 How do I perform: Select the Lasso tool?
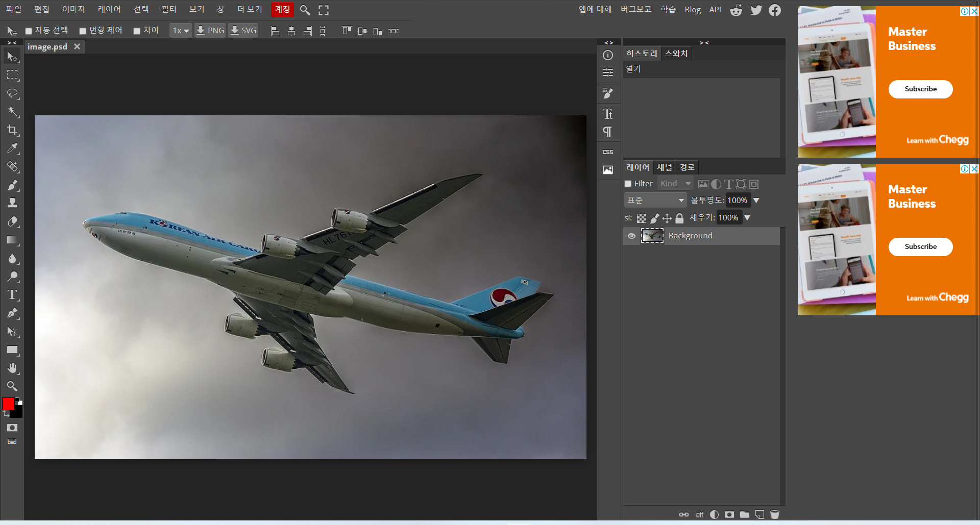pos(12,93)
